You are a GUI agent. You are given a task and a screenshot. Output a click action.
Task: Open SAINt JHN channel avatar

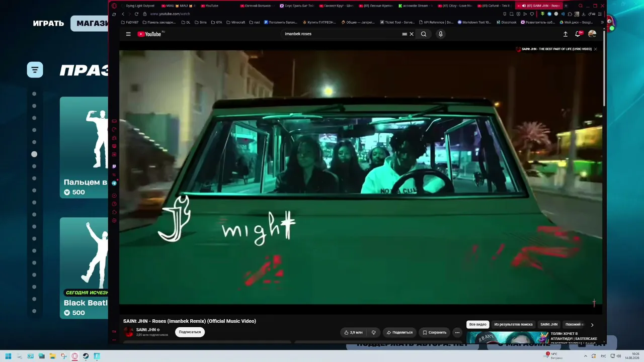(x=129, y=332)
